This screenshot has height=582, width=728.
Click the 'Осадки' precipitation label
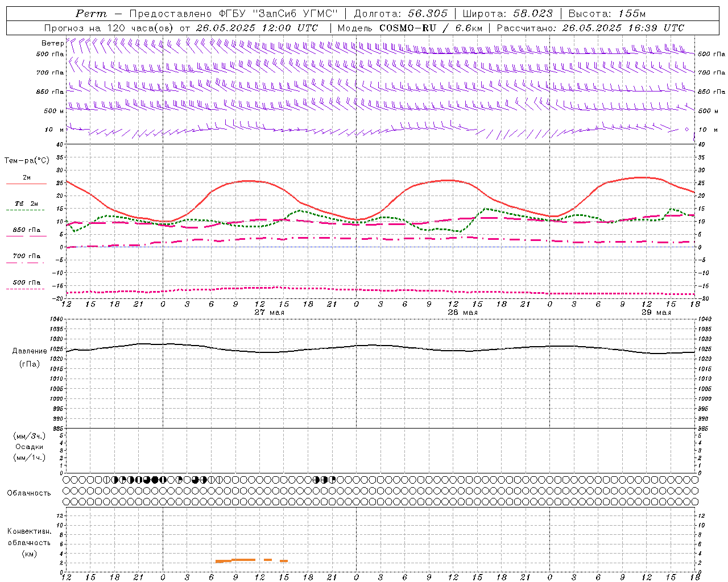pyautogui.click(x=30, y=447)
